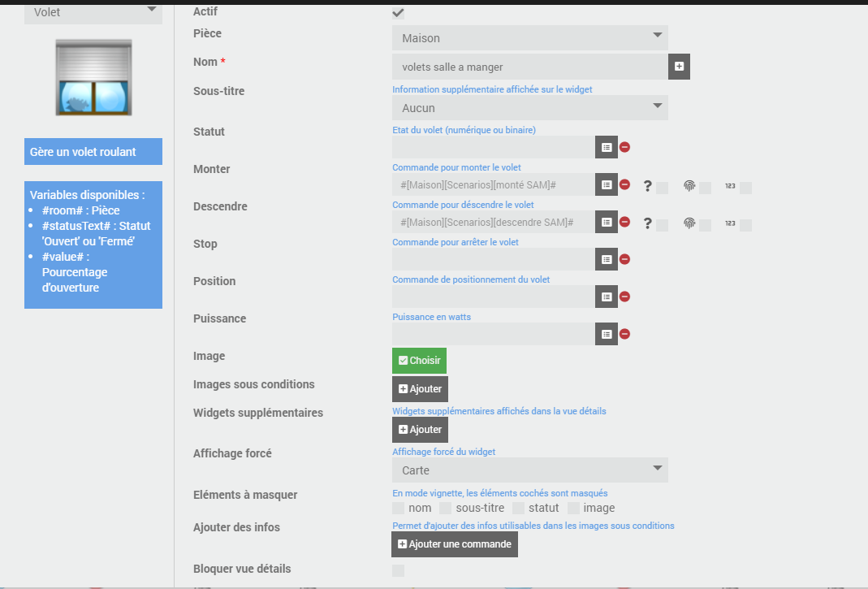Open the Sous-titre dropdown showing Aucun
This screenshot has width=868, height=589.
[x=529, y=107]
